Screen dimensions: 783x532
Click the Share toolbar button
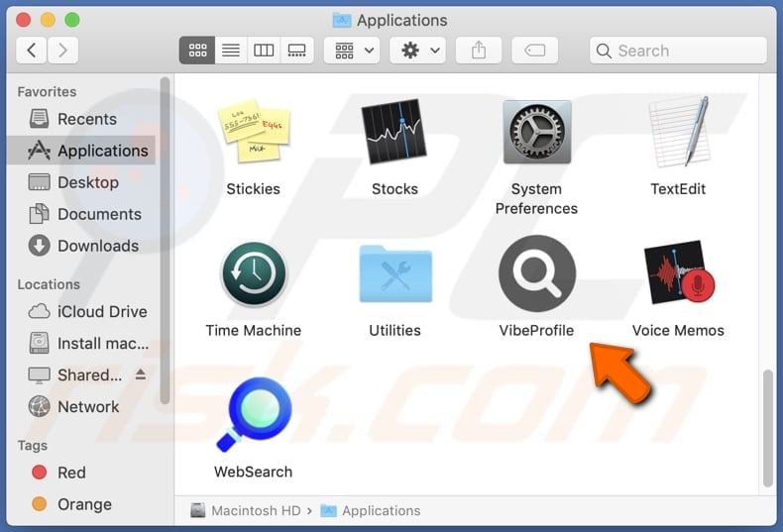(x=479, y=51)
